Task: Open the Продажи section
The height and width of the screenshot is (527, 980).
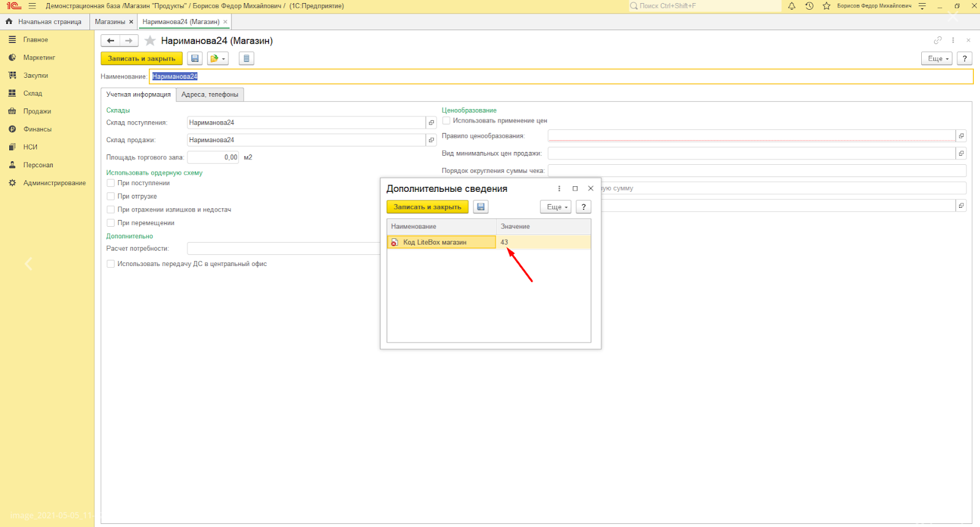Action: click(37, 112)
